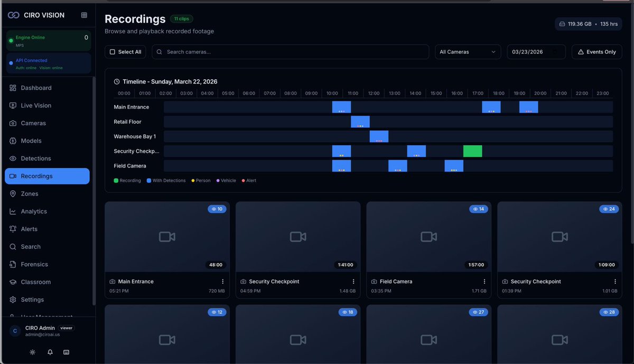Click admin@ciroai.us email text
This screenshot has height=364, width=634.
(42, 335)
